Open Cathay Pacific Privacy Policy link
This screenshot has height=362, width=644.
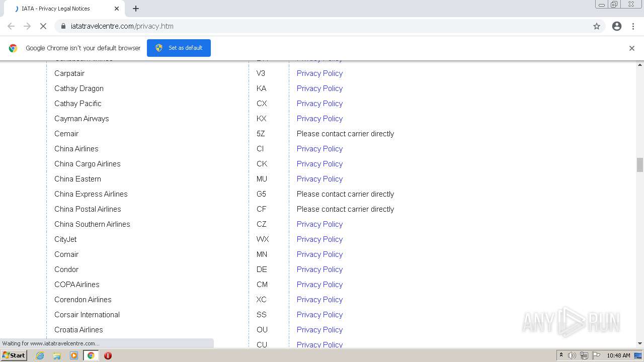pos(319,104)
